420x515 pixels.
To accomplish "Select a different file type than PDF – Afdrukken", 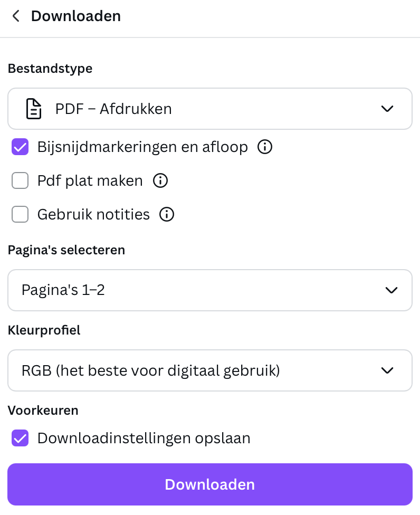I will click(x=210, y=109).
